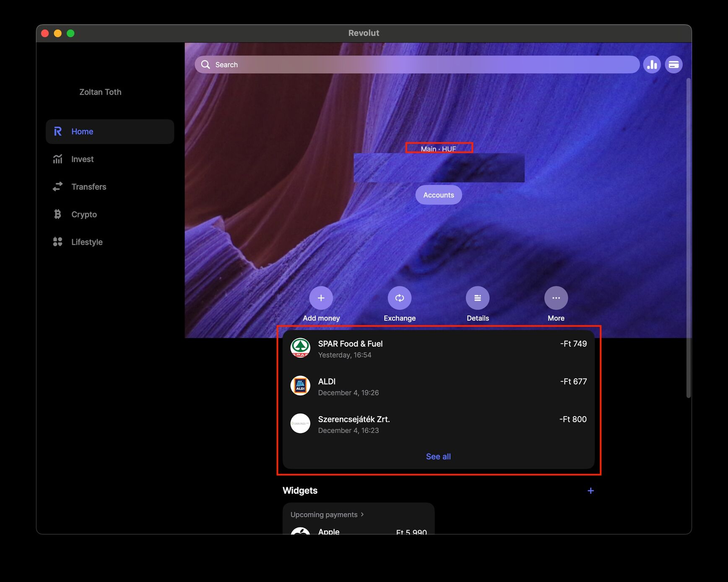Viewport: 728px width, 582px height.
Task: Click the -Ft 800 amount
Action: coord(573,419)
